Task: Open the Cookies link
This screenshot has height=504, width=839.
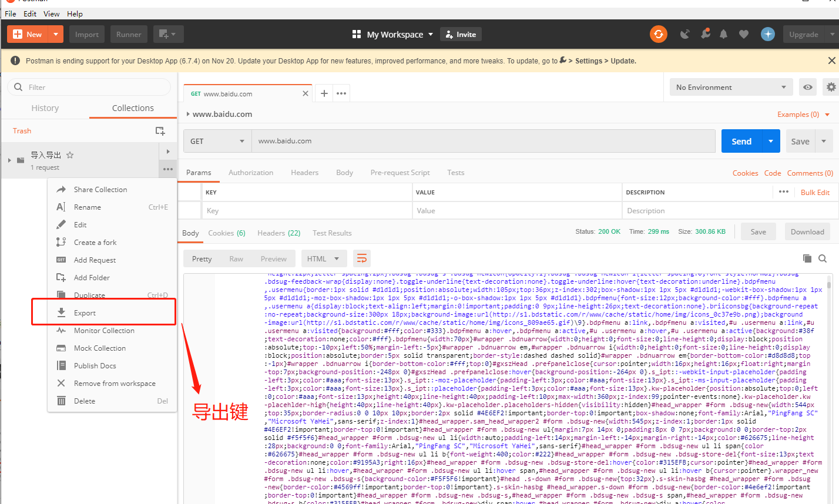Action: (745, 173)
